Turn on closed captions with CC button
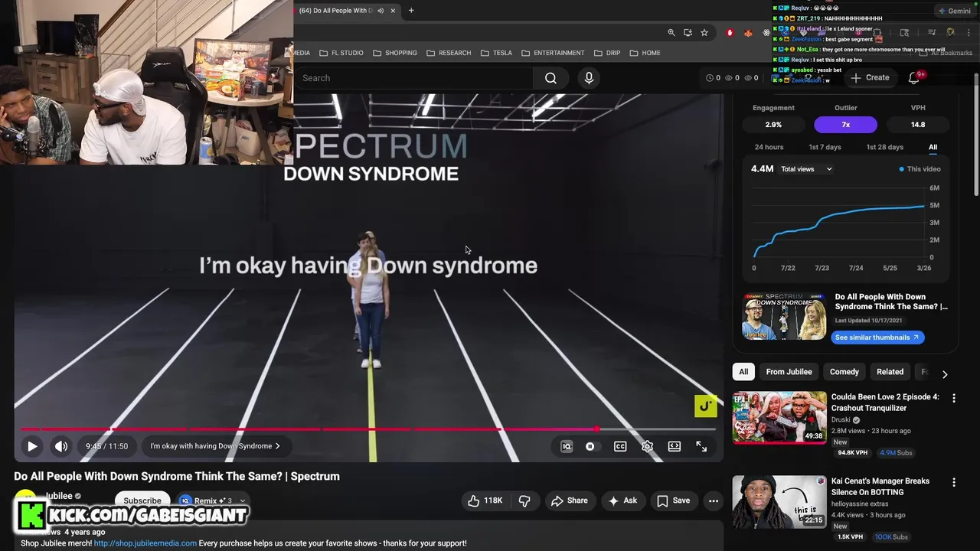Image resolution: width=980 pixels, height=551 pixels. click(x=620, y=446)
